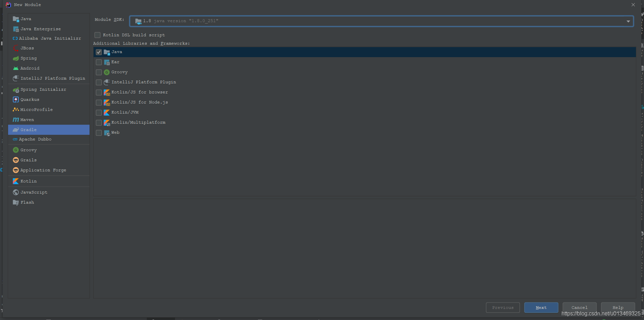Check Kotlin/JS for browser checkbox
This screenshot has width=644, height=320.
pyautogui.click(x=99, y=92)
